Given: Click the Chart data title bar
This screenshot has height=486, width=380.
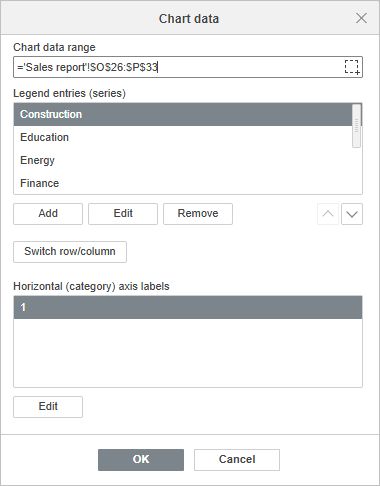Looking at the screenshot, I should point(189,18).
